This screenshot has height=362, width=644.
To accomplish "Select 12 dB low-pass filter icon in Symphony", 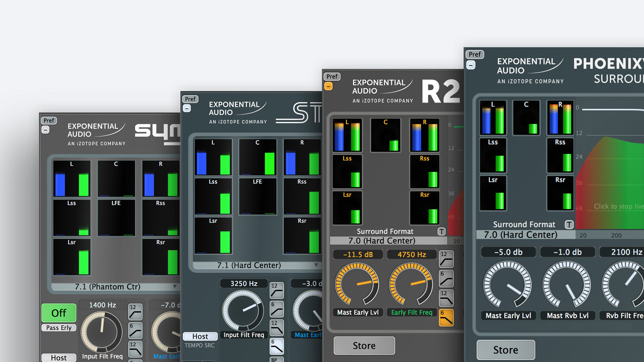I will coord(135,349).
